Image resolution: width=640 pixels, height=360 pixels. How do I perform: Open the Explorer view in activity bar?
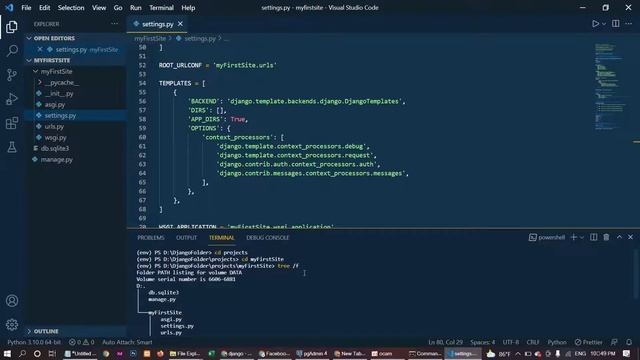pos(12,27)
